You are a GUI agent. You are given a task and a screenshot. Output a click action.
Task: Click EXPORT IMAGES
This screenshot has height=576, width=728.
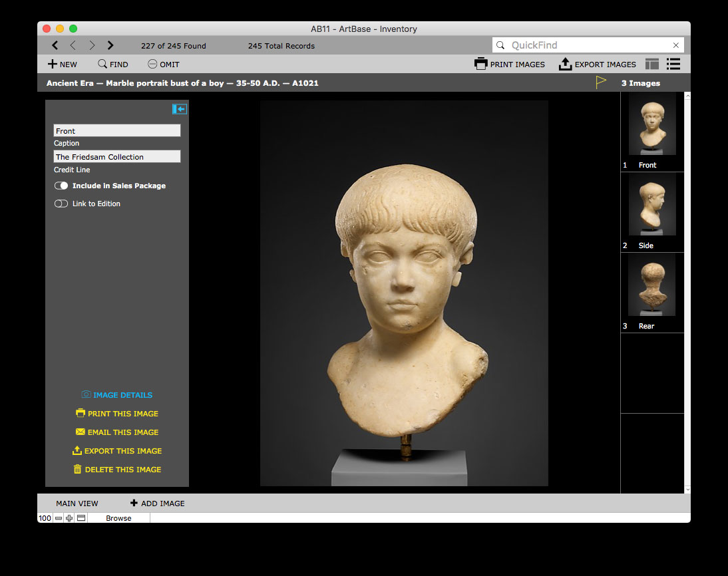click(597, 64)
